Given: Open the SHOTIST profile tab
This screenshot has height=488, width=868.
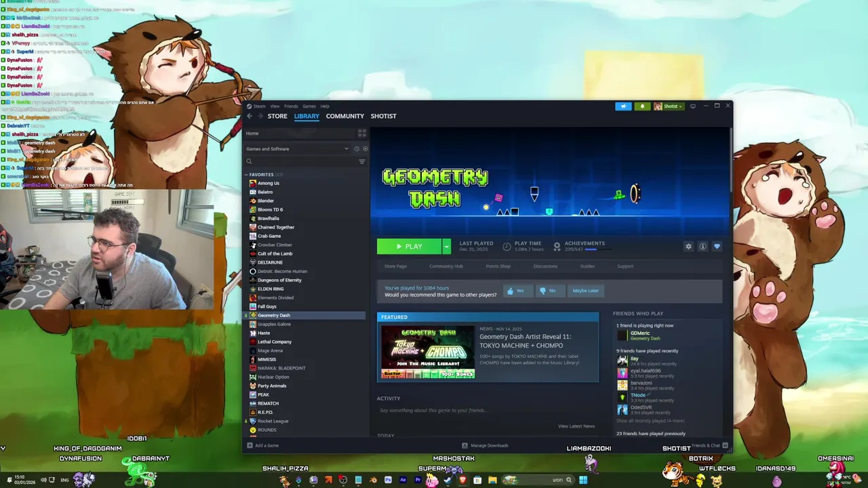Looking at the screenshot, I should [x=383, y=116].
